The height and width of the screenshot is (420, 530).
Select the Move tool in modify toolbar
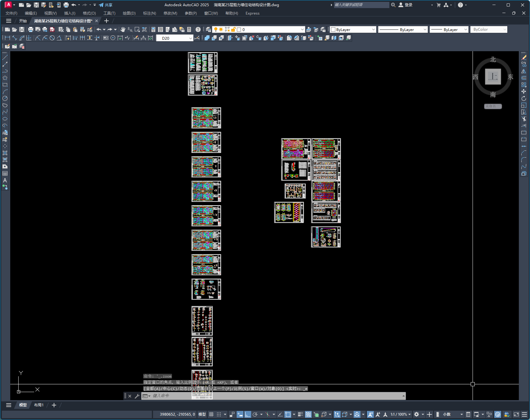[524, 92]
